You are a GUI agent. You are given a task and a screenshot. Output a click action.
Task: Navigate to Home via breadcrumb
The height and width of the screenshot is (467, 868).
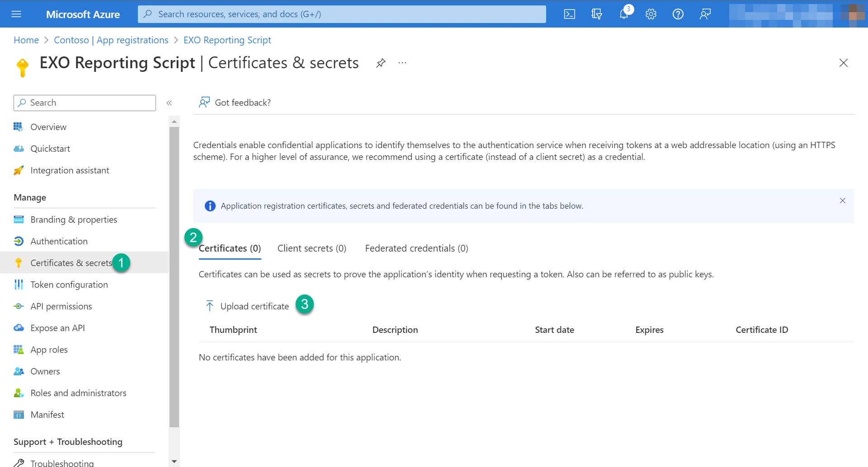pos(26,40)
